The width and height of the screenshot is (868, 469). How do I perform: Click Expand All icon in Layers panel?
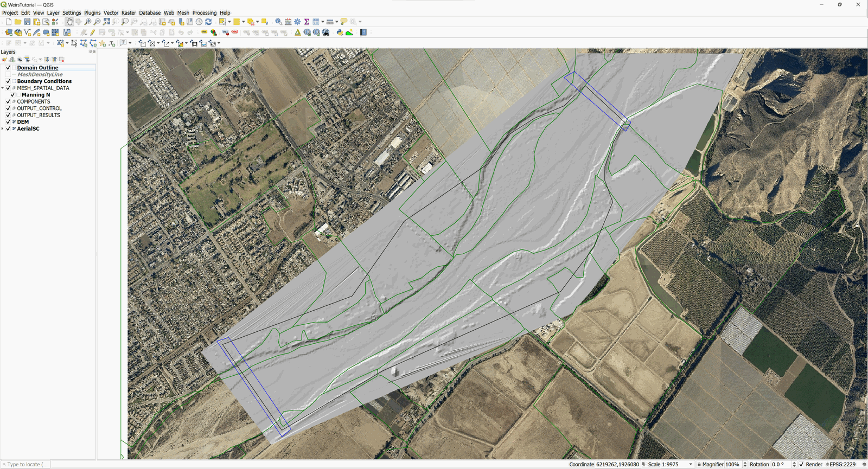click(x=47, y=60)
